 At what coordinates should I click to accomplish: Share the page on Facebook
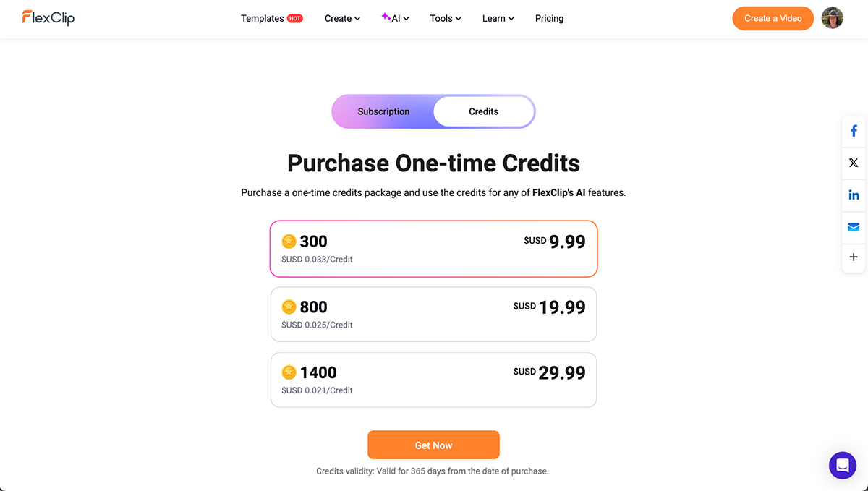click(x=854, y=131)
